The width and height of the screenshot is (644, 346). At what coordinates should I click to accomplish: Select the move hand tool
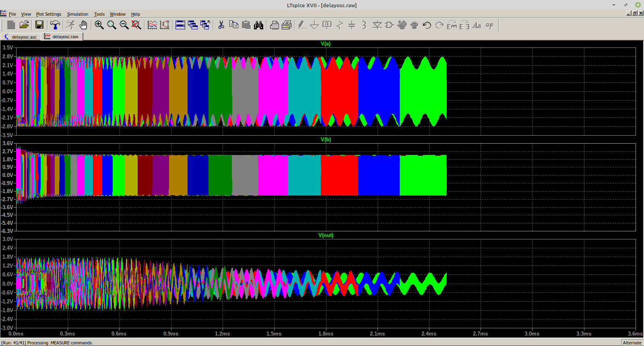402,25
